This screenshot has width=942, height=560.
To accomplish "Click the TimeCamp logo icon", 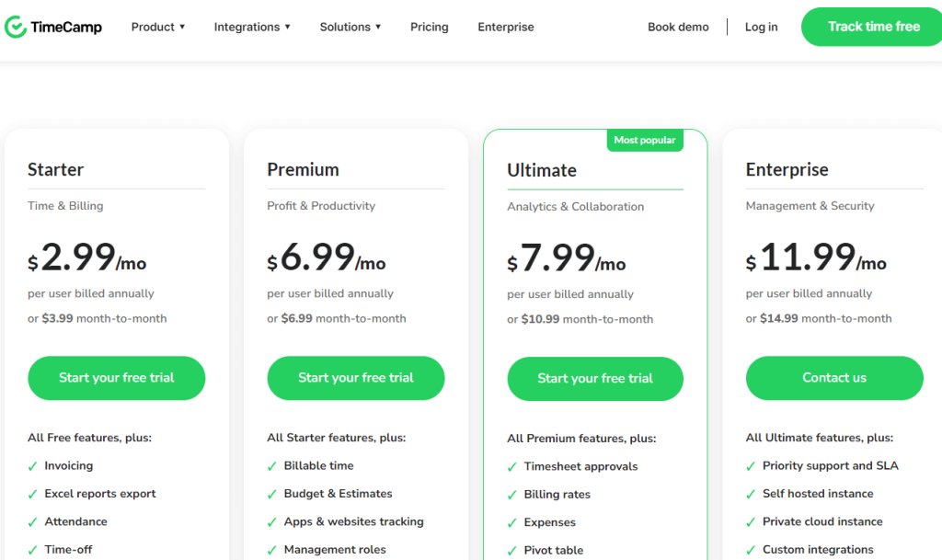I will click(x=16, y=27).
